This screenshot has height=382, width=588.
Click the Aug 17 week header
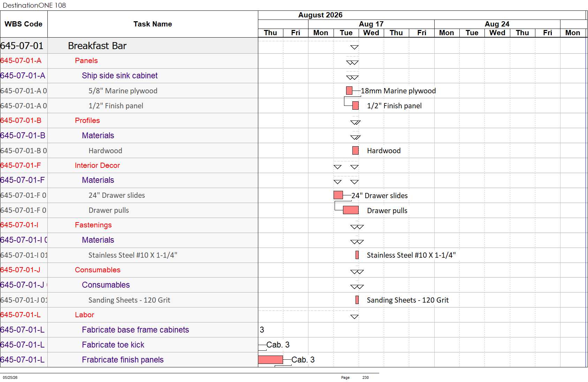tap(371, 24)
